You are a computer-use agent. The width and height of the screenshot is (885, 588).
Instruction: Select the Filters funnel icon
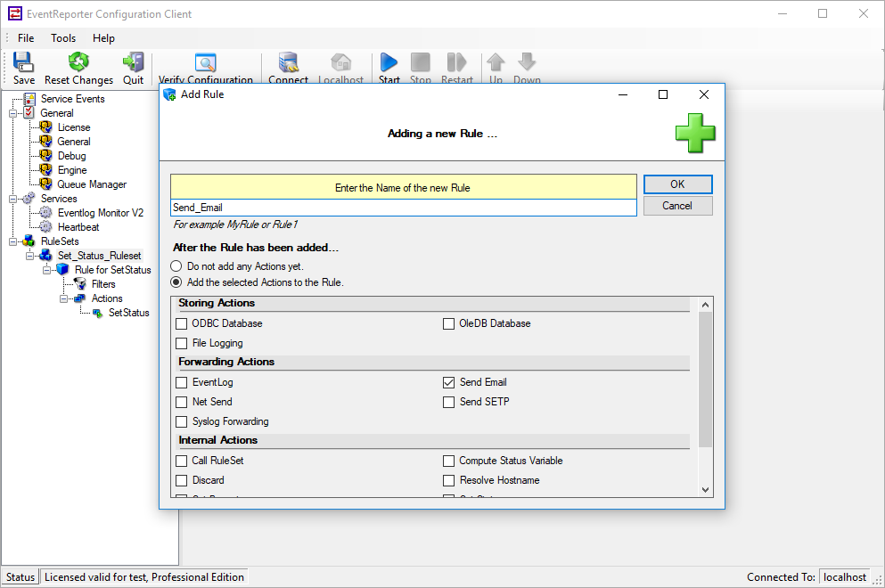coord(80,284)
